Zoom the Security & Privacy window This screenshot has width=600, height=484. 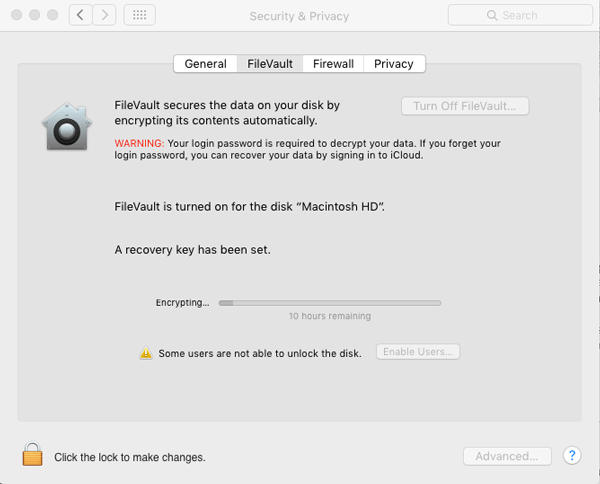pos(51,16)
